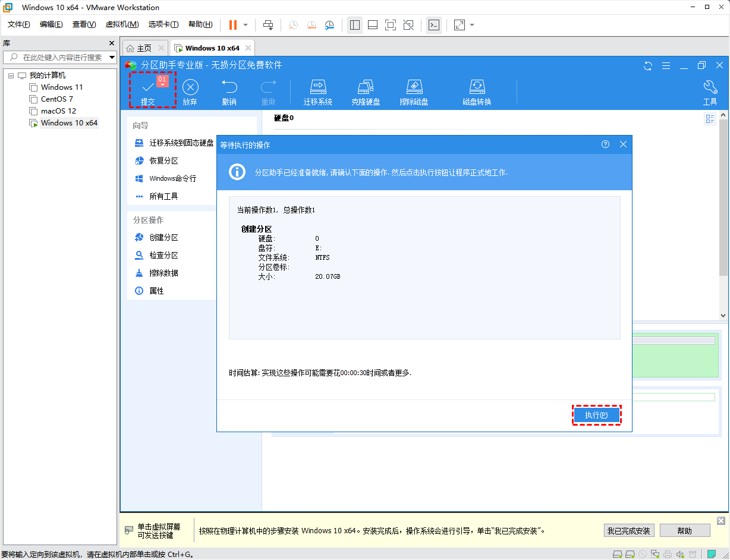Click the first hard disk status icon in VMware status bar

pyautogui.click(x=618, y=554)
